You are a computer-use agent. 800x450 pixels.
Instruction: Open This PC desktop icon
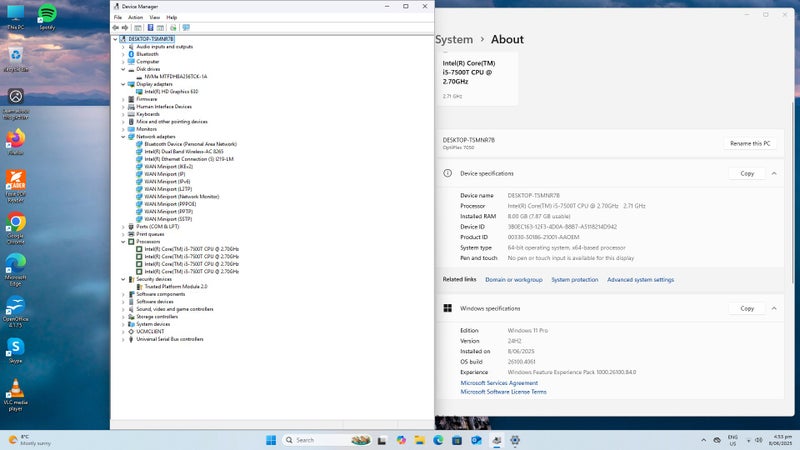[16, 17]
